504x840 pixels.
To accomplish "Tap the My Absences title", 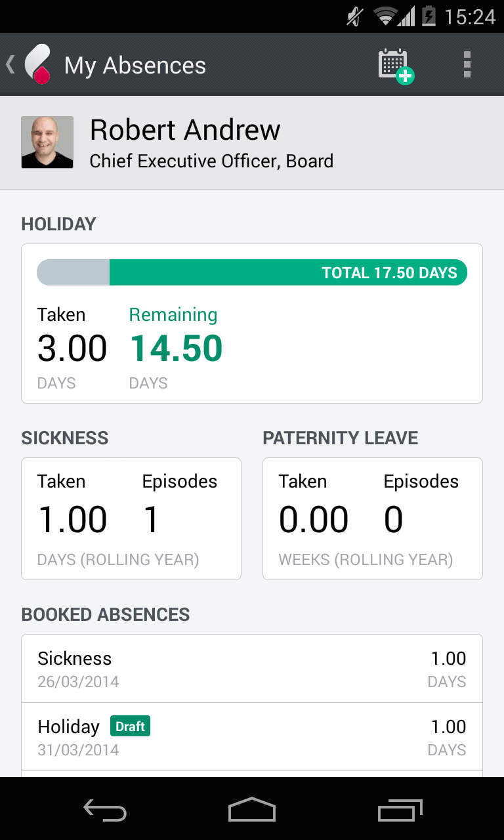I will tap(135, 66).
